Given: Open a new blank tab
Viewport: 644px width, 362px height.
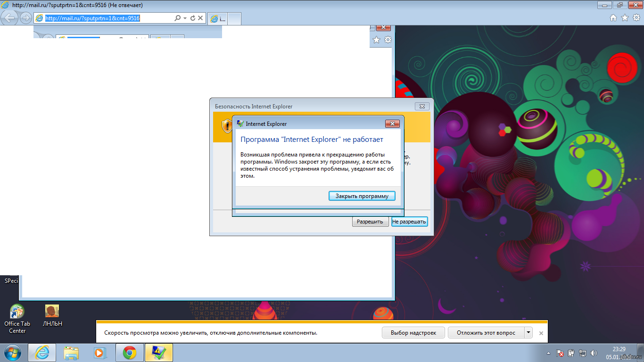Looking at the screenshot, I should coord(234,19).
